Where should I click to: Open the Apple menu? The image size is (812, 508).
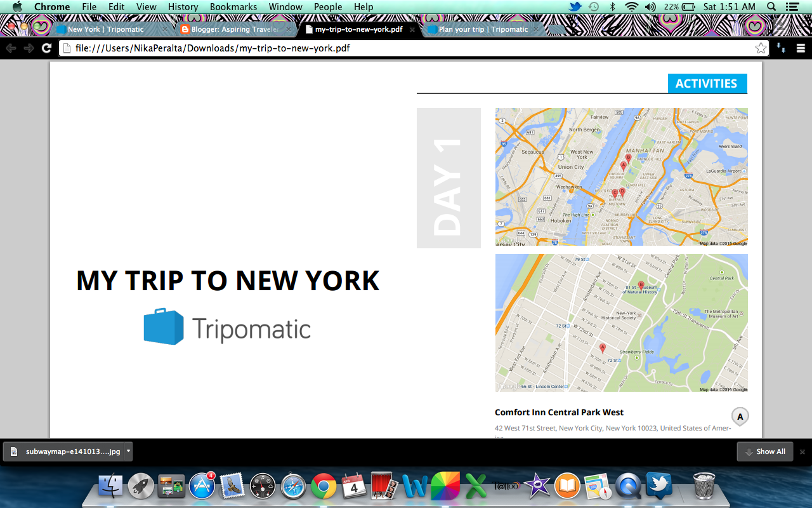tap(16, 7)
